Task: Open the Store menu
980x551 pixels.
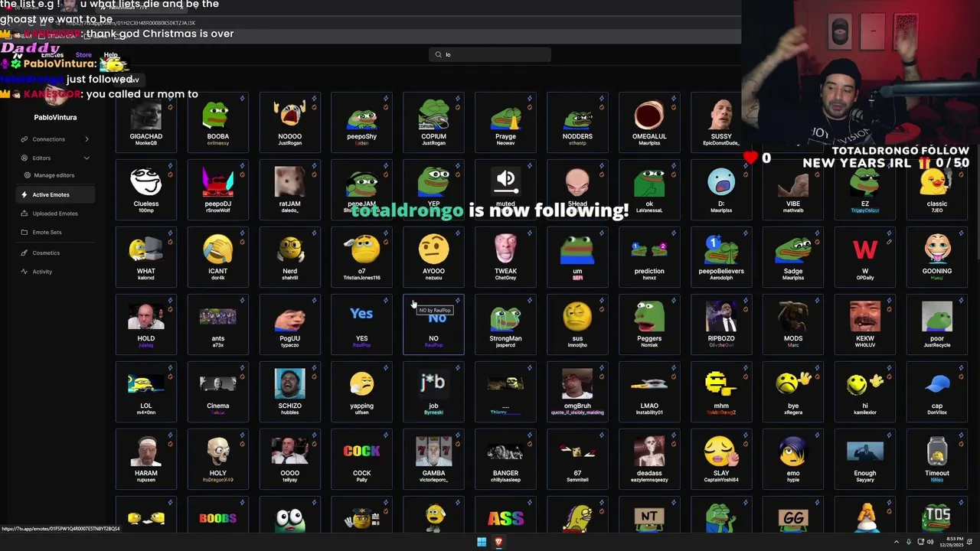Action: [83, 55]
